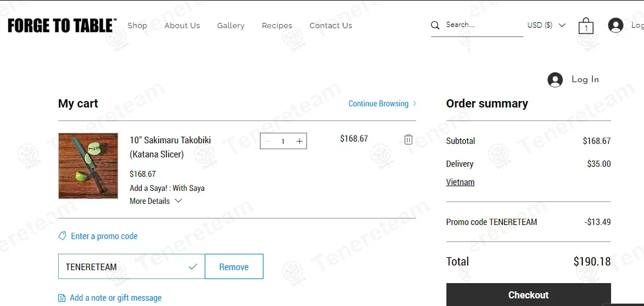Viewport: 644px width, 306px height.
Task: Change delivery country Vietnam link
Action: click(460, 182)
